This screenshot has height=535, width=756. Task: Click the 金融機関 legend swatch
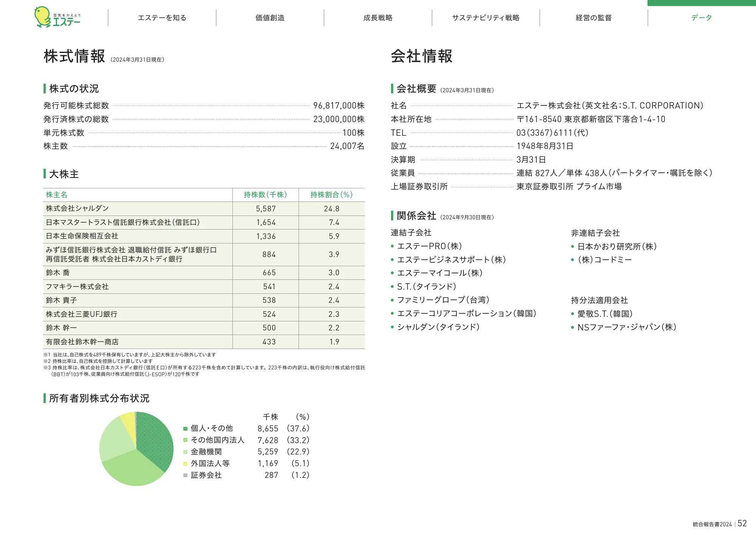(185, 452)
